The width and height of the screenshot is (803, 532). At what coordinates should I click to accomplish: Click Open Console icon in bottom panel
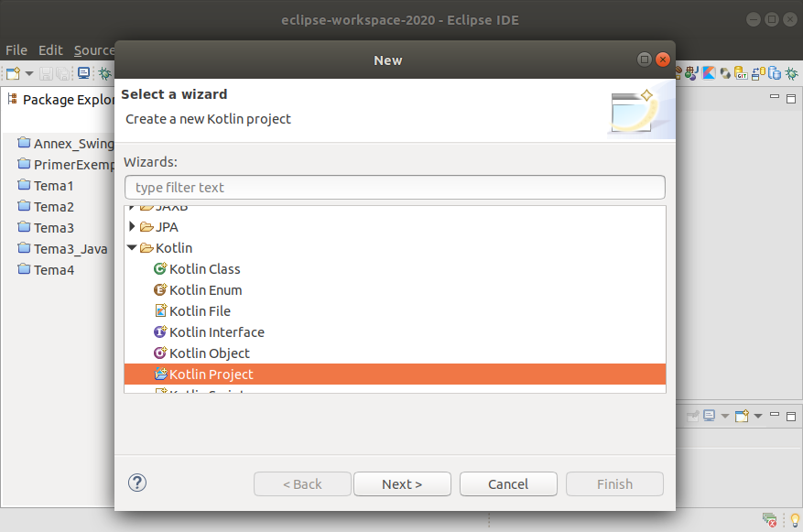point(742,416)
